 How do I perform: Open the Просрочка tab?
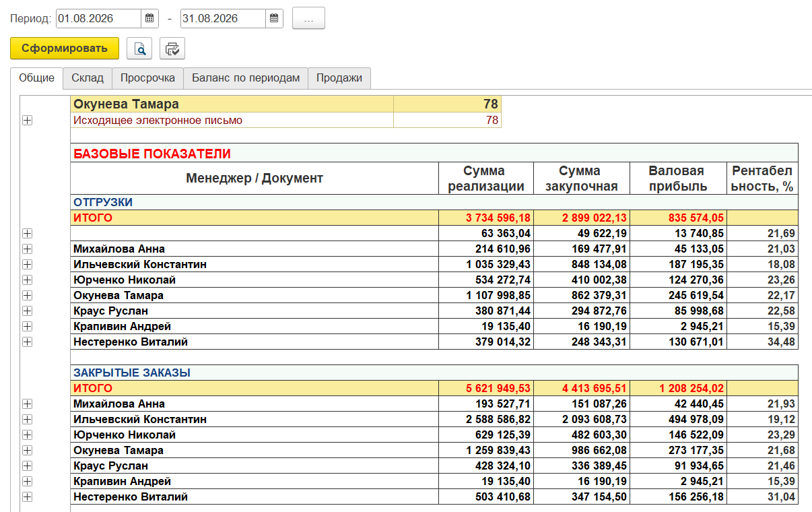pyautogui.click(x=147, y=78)
